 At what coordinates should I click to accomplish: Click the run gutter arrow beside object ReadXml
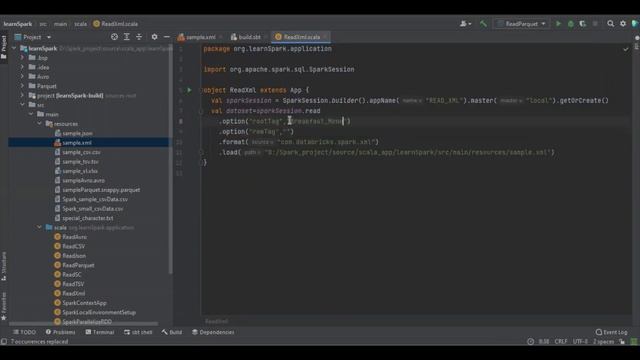(189, 90)
